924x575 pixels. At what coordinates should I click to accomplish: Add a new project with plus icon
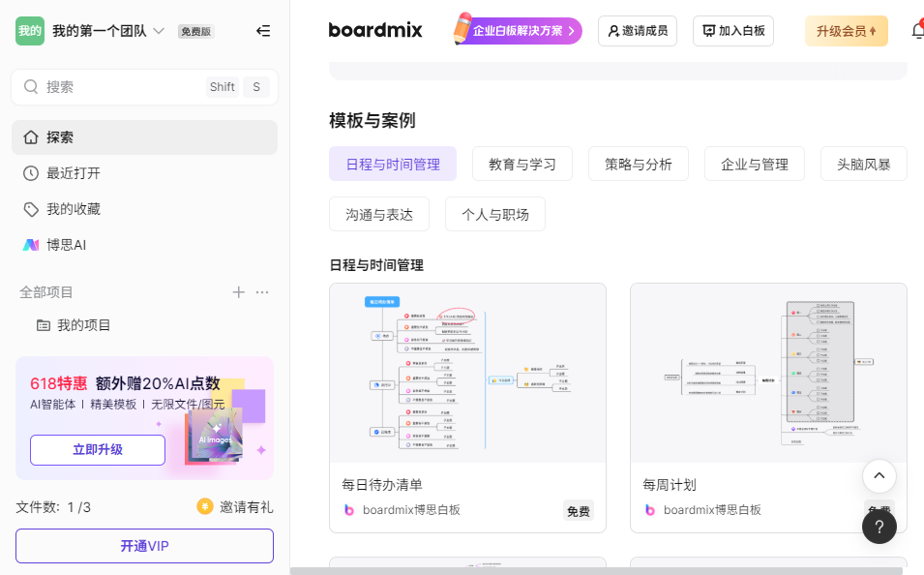click(239, 292)
